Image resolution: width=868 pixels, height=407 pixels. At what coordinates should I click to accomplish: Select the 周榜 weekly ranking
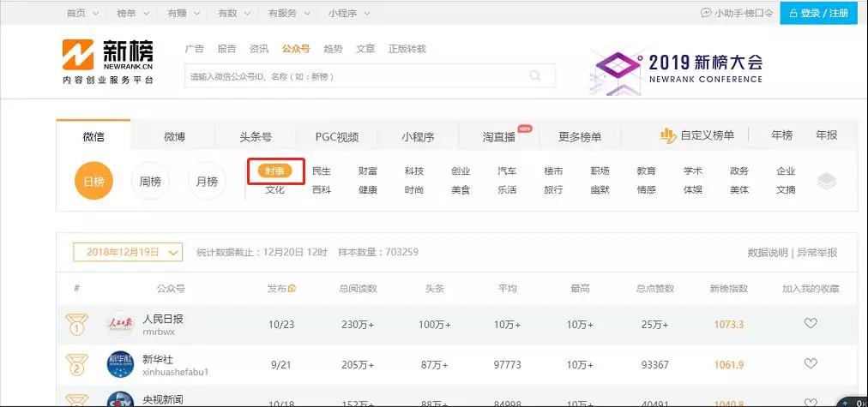pos(150,181)
